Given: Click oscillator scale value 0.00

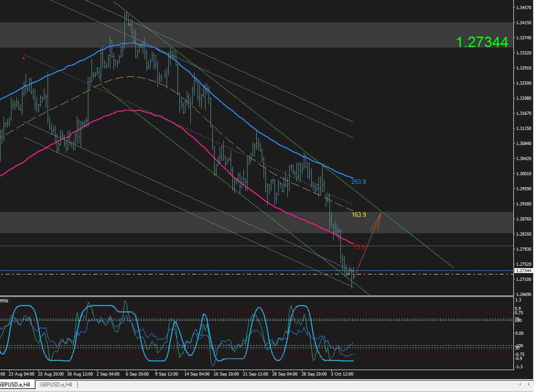Looking at the screenshot, I should click(x=519, y=333).
